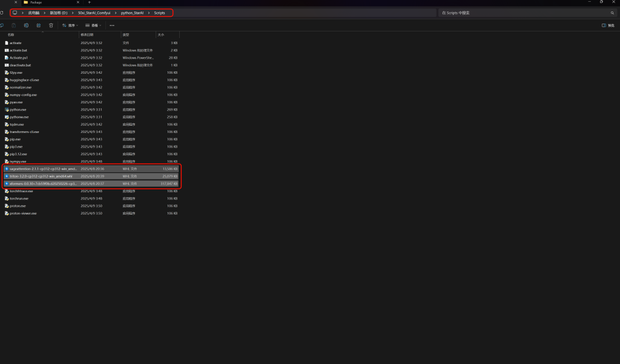
Task: Click the PC monitor icon in address bar
Action: pos(15,13)
